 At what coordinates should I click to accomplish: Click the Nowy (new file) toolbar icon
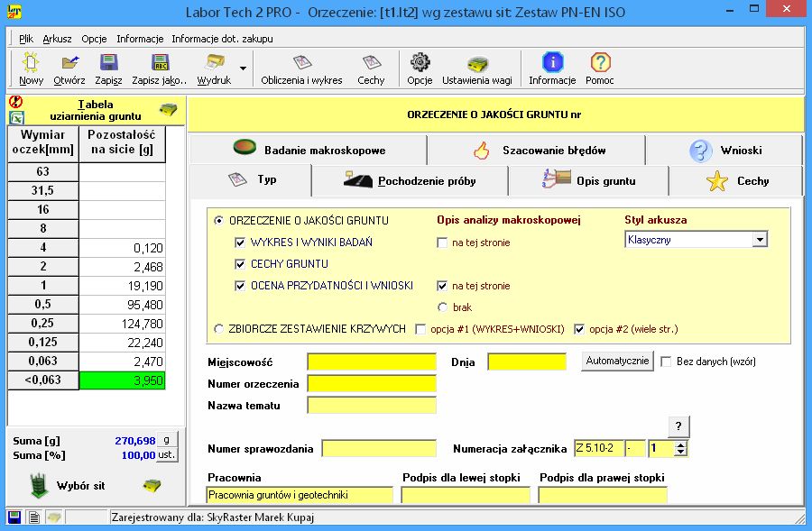pyautogui.click(x=31, y=68)
